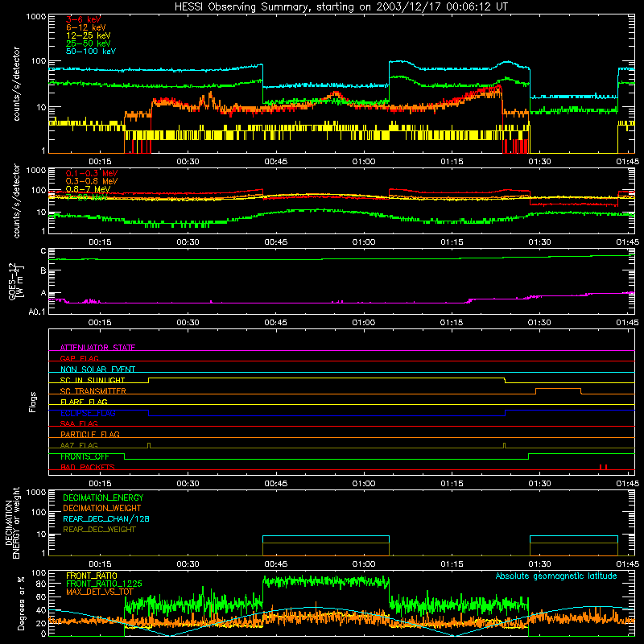
Task: Click the HESSI Observing Summary plot title
Action: [341, 6]
